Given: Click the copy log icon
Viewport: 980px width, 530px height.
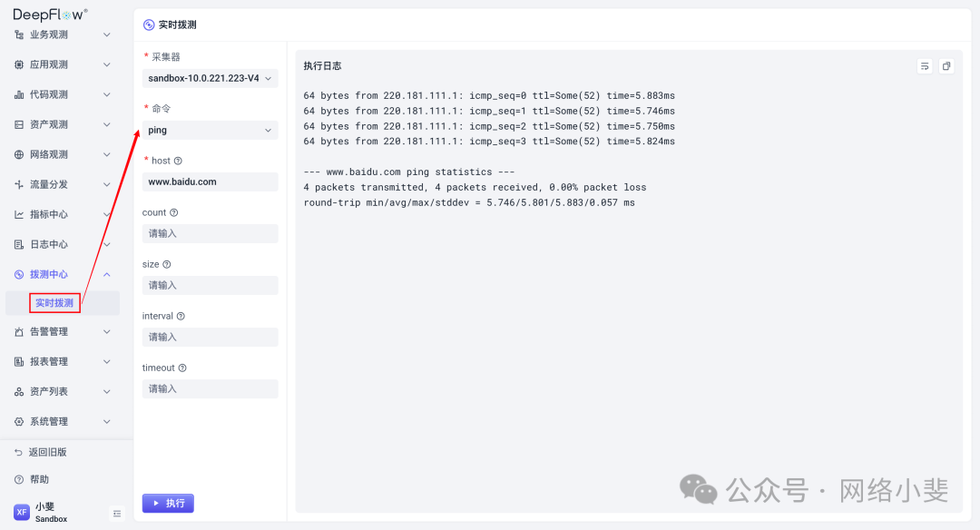Looking at the screenshot, I should (946, 66).
